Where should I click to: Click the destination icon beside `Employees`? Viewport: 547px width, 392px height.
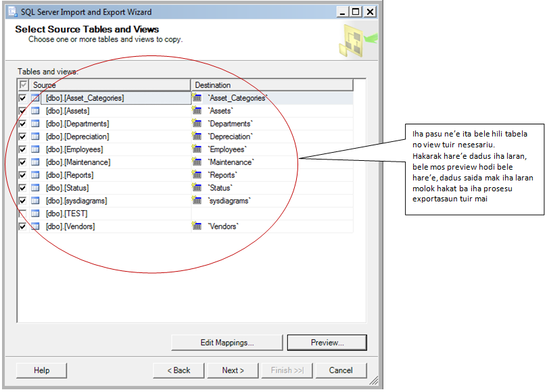click(x=197, y=149)
